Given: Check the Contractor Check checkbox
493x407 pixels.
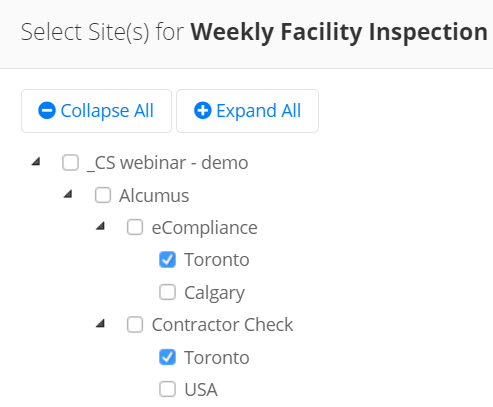Looking at the screenshot, I should (135, 324).
